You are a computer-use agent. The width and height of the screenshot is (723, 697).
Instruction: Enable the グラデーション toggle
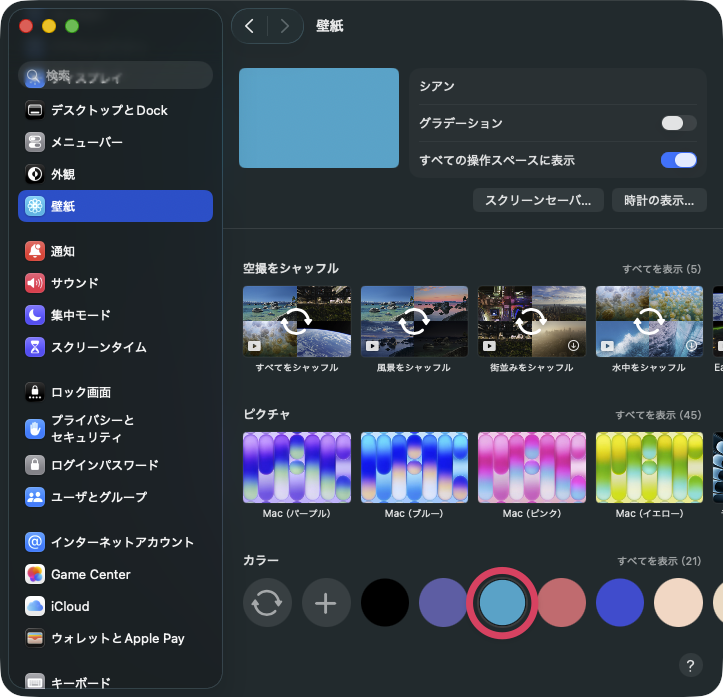(679, 123)
